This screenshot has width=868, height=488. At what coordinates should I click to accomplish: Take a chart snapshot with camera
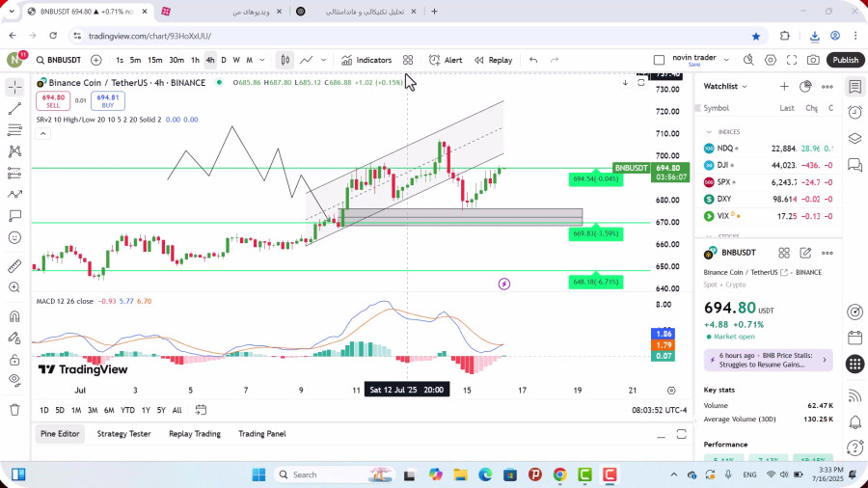(x=813, y=60)
